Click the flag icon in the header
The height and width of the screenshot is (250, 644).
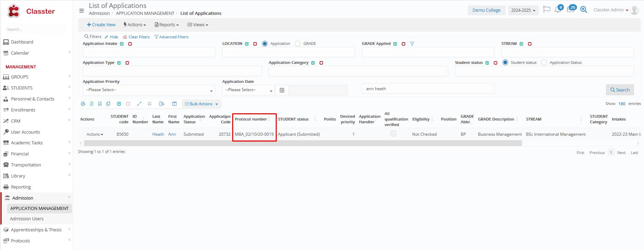pos(547,10)
